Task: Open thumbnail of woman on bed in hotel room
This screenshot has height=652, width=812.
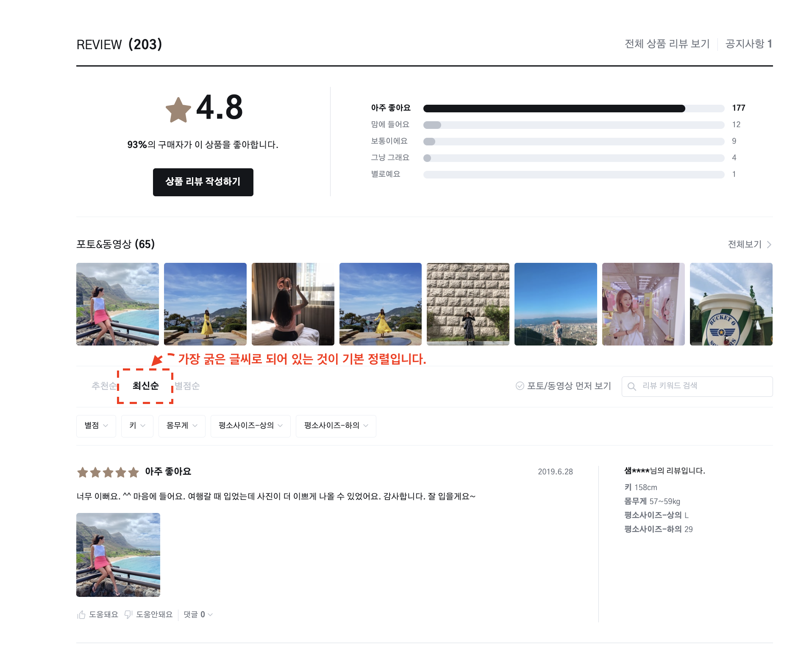Action: tap(293, 304)
